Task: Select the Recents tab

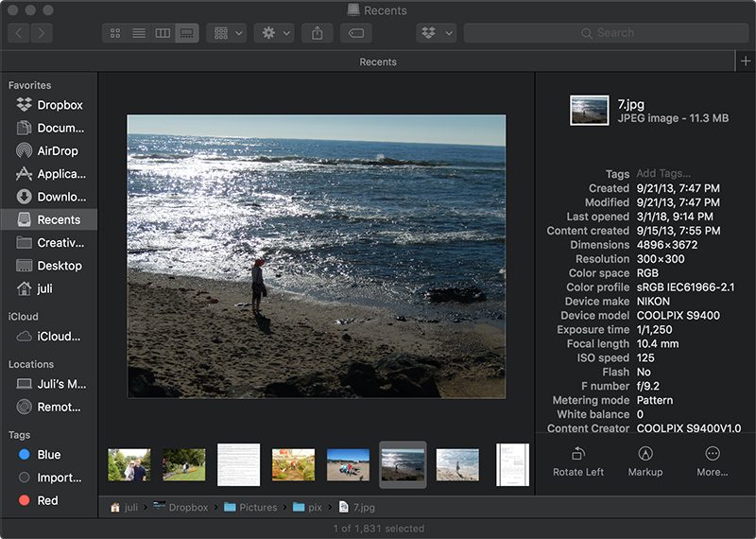Action: pyautogui.click(x=378, y=61)
